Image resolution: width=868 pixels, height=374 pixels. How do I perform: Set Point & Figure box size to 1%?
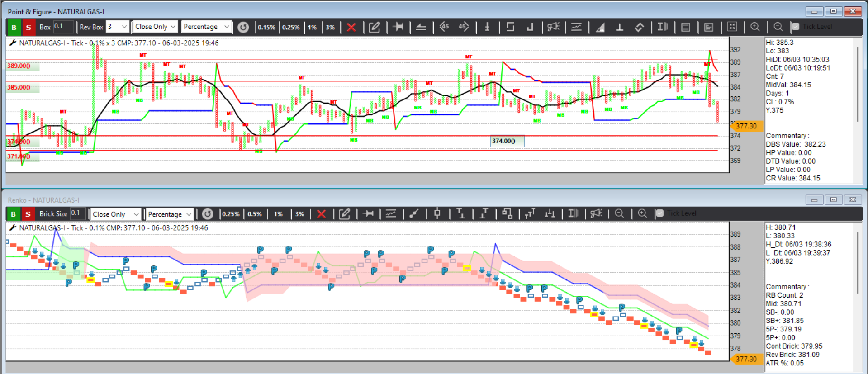pos(312,27)
